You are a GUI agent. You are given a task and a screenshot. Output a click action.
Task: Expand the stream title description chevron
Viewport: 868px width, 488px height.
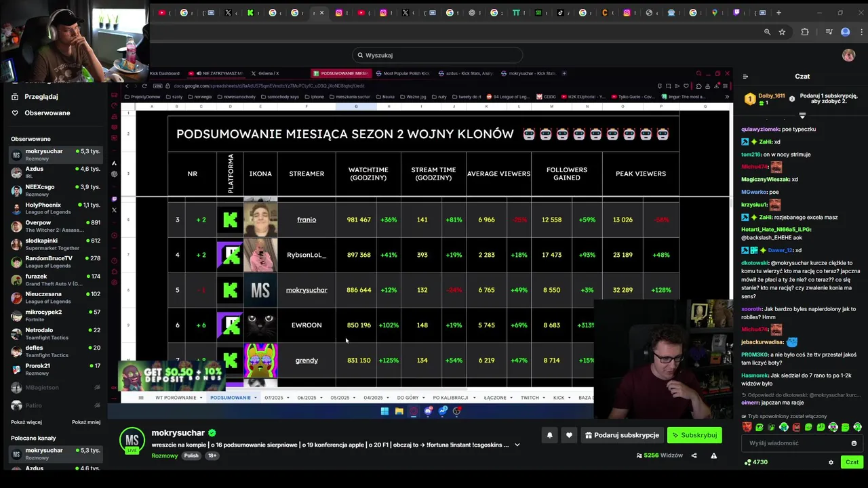(517, 445)
